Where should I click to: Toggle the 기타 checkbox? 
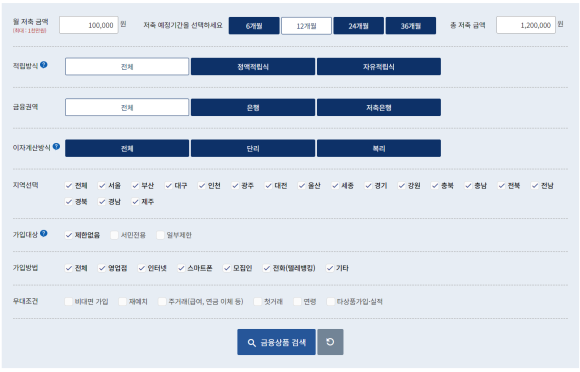330,268
